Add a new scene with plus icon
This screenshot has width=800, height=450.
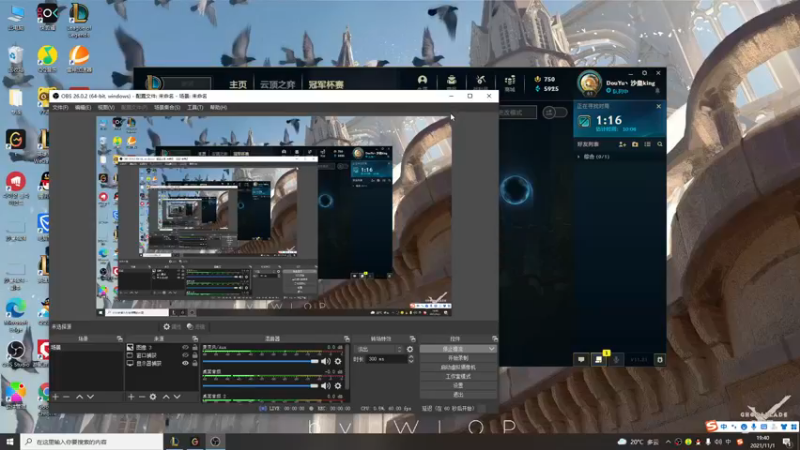tap(56, 396)
